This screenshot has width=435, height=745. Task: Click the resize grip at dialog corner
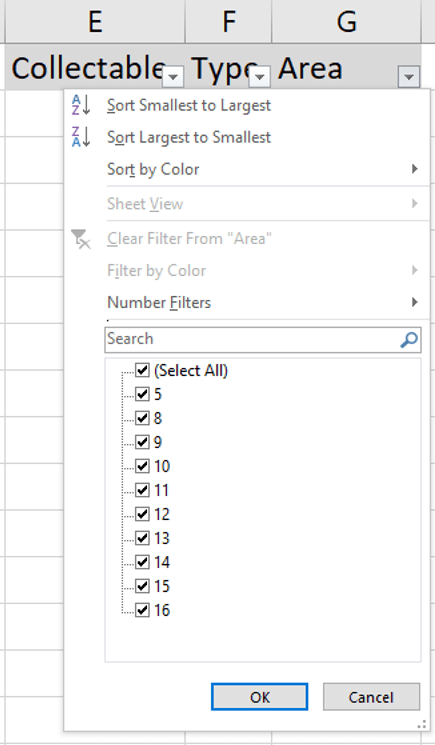point(421,725)
